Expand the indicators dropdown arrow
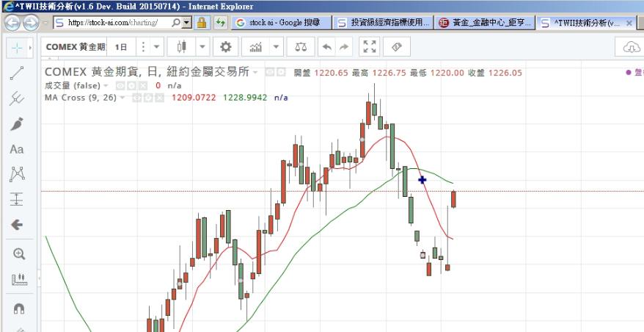The width and height of the screenshot is (644, 332). coord(277,47)
